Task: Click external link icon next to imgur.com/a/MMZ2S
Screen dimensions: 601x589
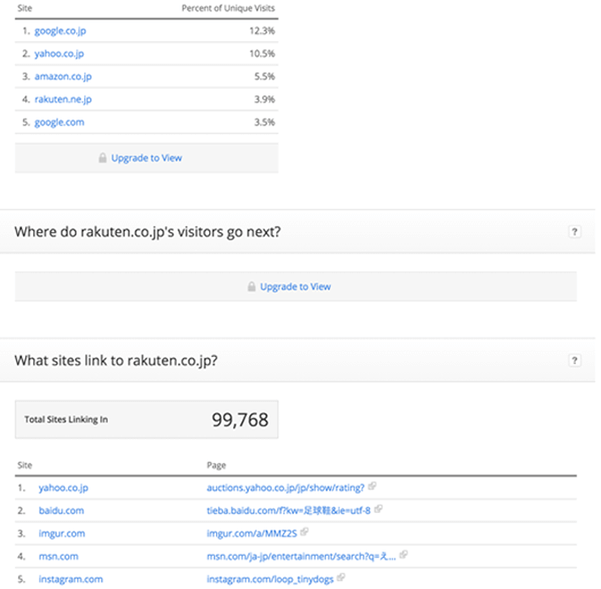Action: [305, 532]
